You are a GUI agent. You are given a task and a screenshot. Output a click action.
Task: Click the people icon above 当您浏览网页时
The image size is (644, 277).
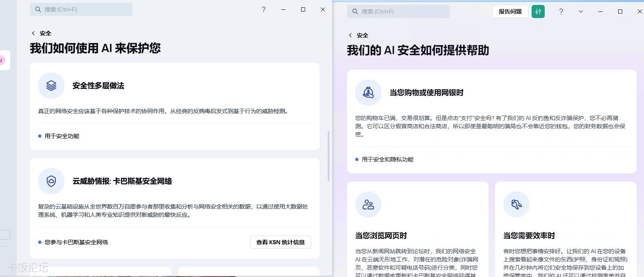pyautogui.click(x=368, y=204)
